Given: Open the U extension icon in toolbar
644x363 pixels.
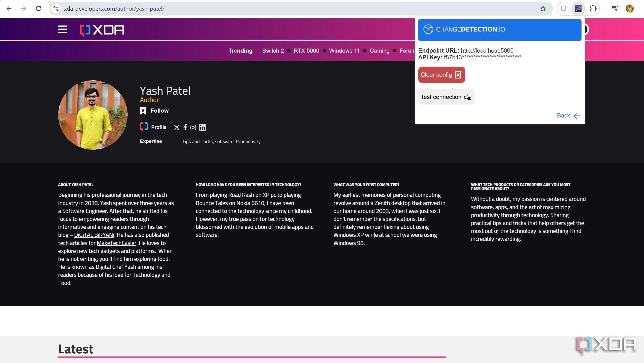Looking at the screenshot, I should (563, 9).
